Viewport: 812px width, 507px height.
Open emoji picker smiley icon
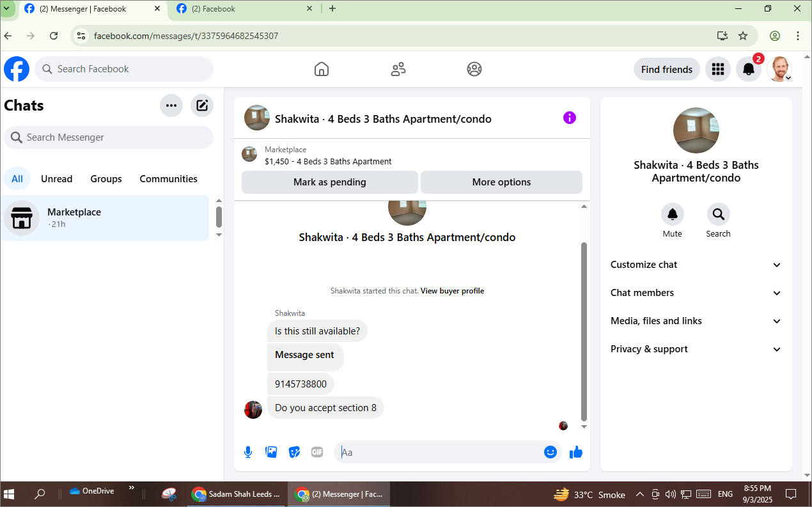550,452
